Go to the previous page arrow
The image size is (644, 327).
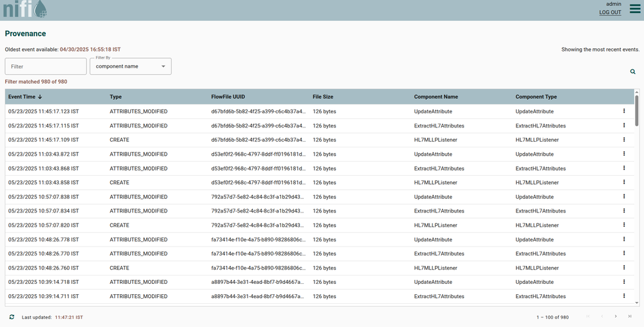pyautogui.click(x=601, y=316)
